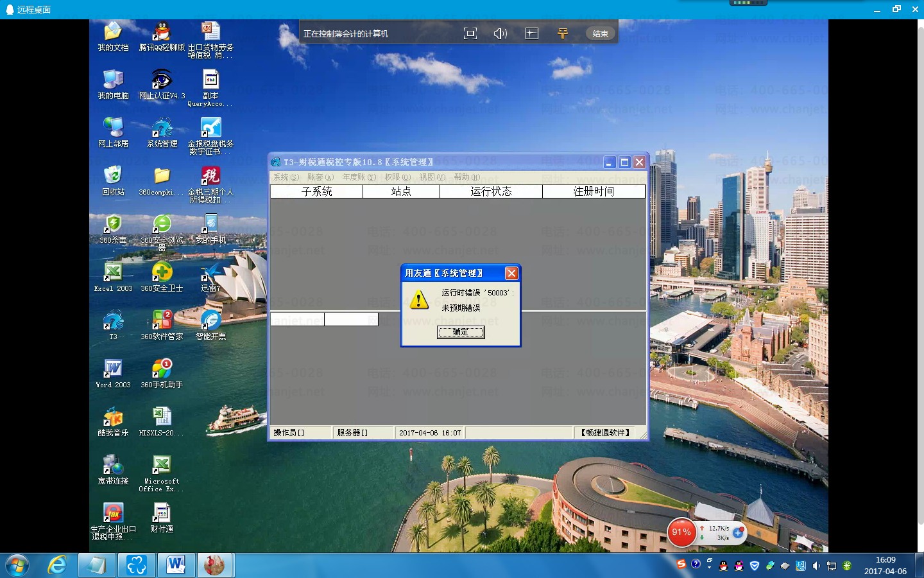Select the 酷我音乐 desktop icon

[113, 421]
